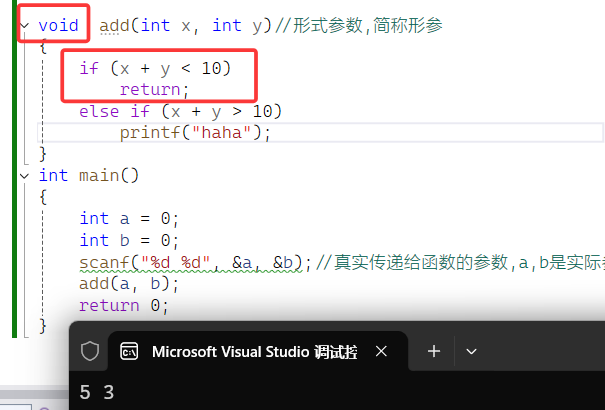
Task: Click the printf("haha") line
Action: [195, 133]
